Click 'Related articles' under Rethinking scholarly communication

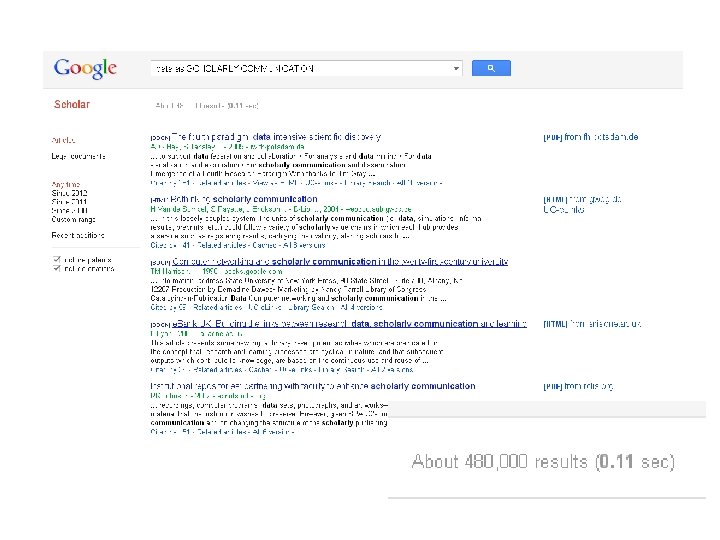[222, 245]
